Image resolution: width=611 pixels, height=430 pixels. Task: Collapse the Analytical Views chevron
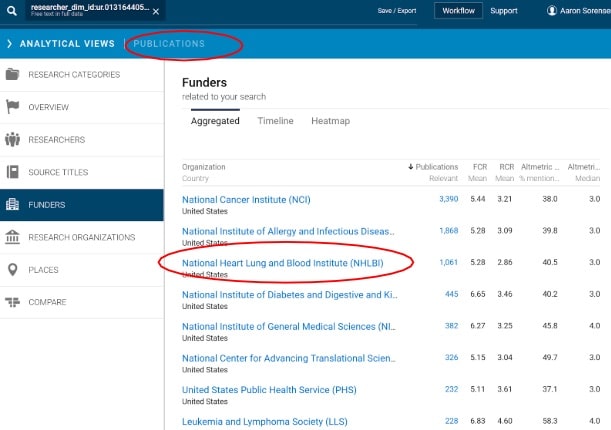(x=9, y=44)
